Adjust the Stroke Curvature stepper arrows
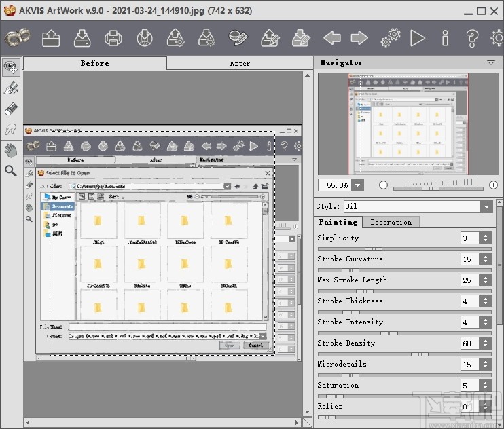504x429 pixels. [x=485, y=259]
